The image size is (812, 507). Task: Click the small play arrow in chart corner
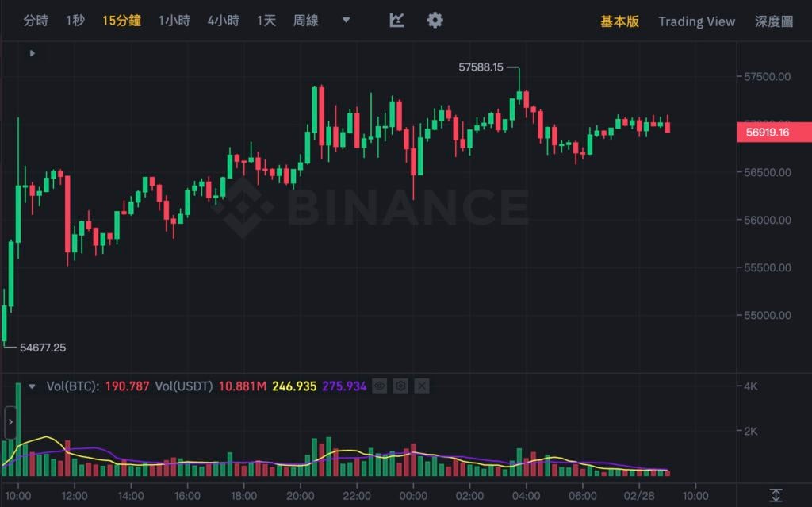click(32, 53)
